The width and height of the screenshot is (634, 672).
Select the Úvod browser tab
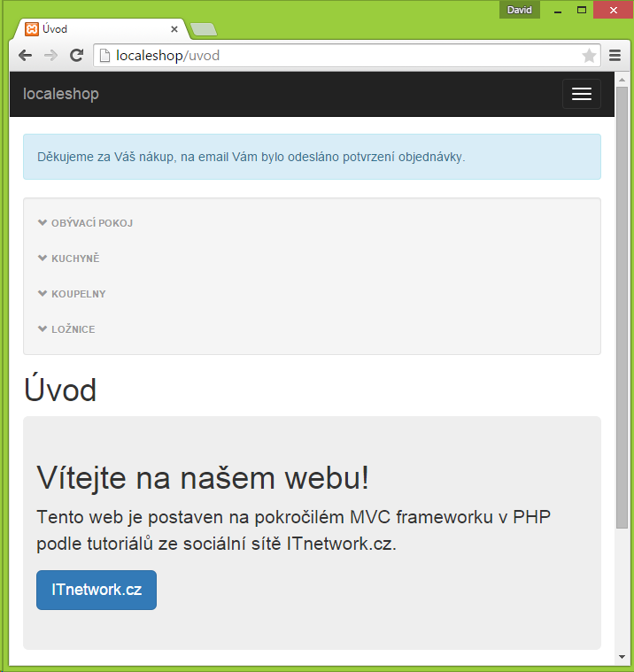[x=101, y=29]
